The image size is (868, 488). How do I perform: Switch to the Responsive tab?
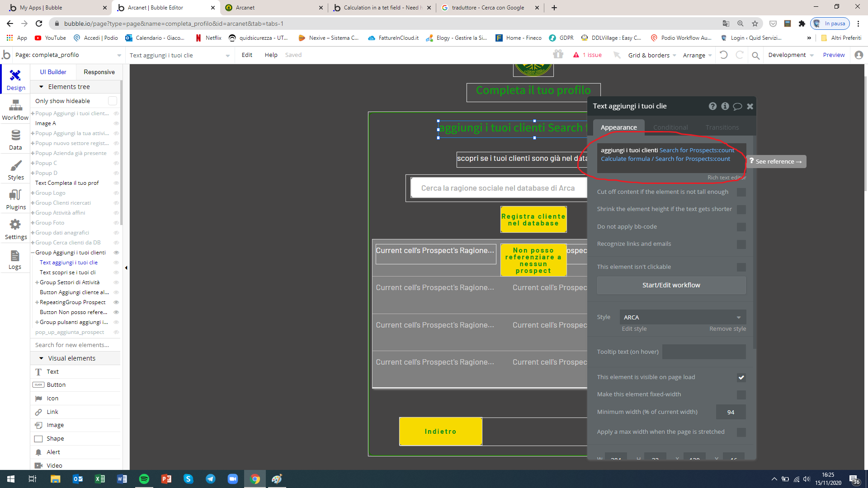click(99, 72)
